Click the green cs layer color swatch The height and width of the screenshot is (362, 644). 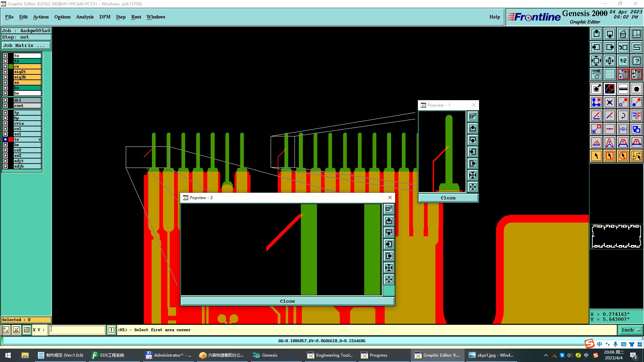coord(11,66)
